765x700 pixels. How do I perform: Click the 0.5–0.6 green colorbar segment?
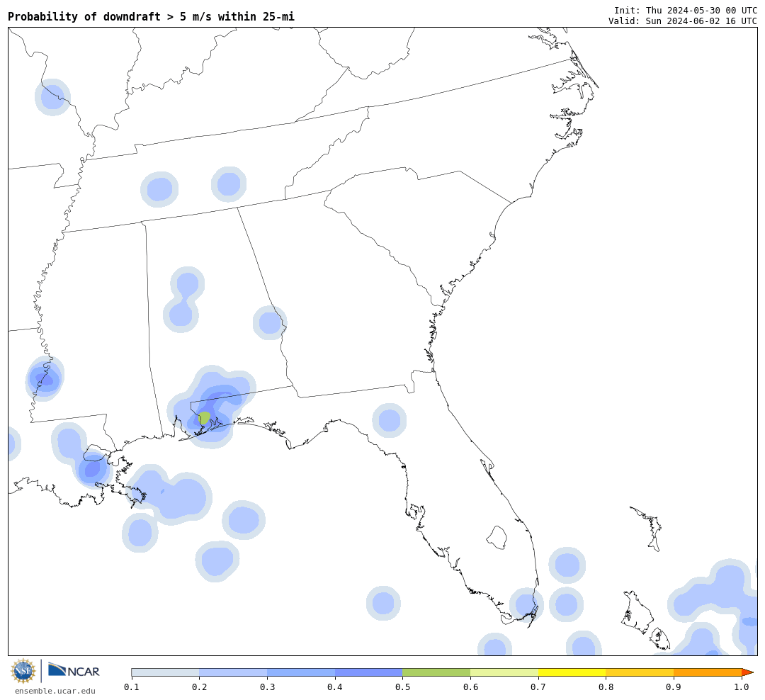point(436,672)
